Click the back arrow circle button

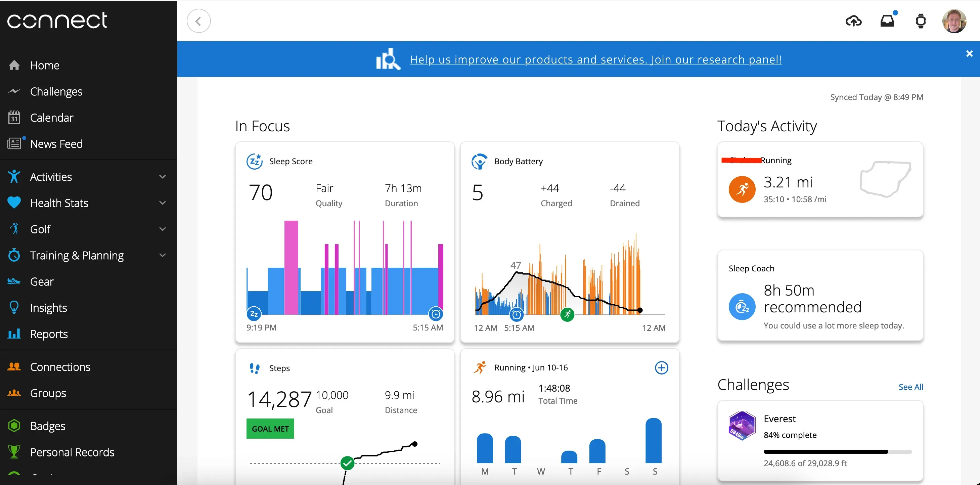click(198, 21)
